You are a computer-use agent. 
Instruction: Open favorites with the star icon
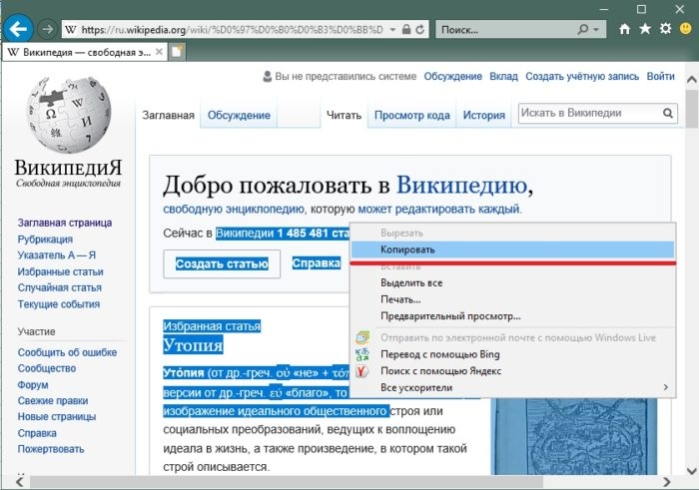point(645,29)
